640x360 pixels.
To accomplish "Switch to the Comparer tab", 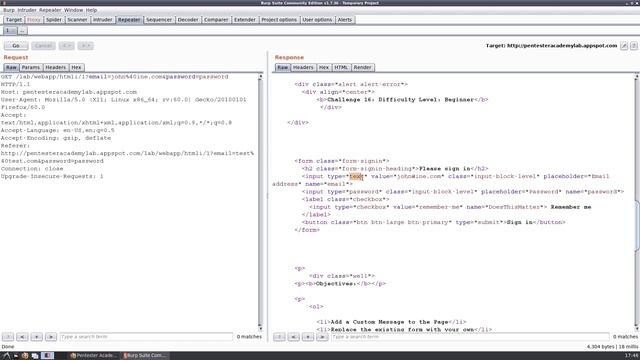I will [216, 20].
